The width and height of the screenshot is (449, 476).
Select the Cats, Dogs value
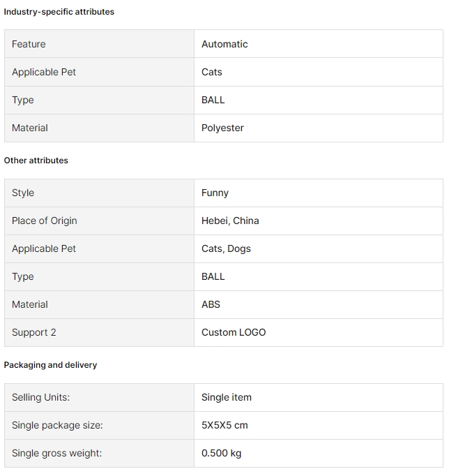point(226,248)
